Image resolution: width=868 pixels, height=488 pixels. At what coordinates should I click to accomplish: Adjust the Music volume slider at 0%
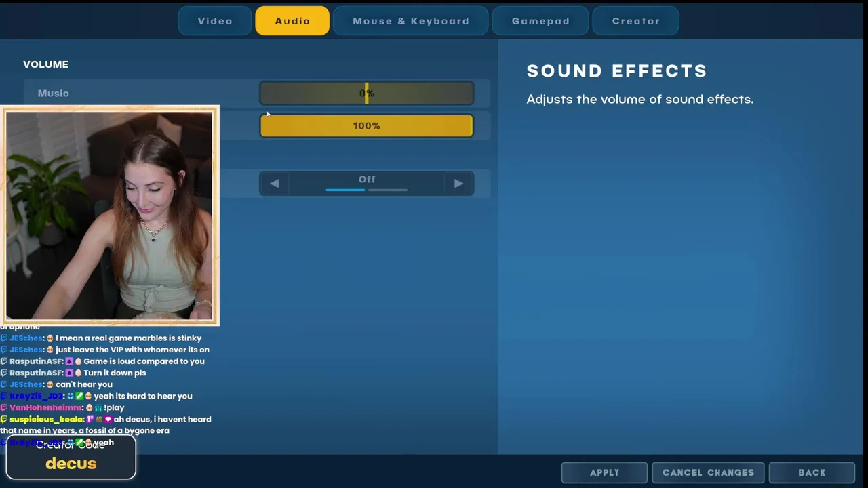point(366,94)
